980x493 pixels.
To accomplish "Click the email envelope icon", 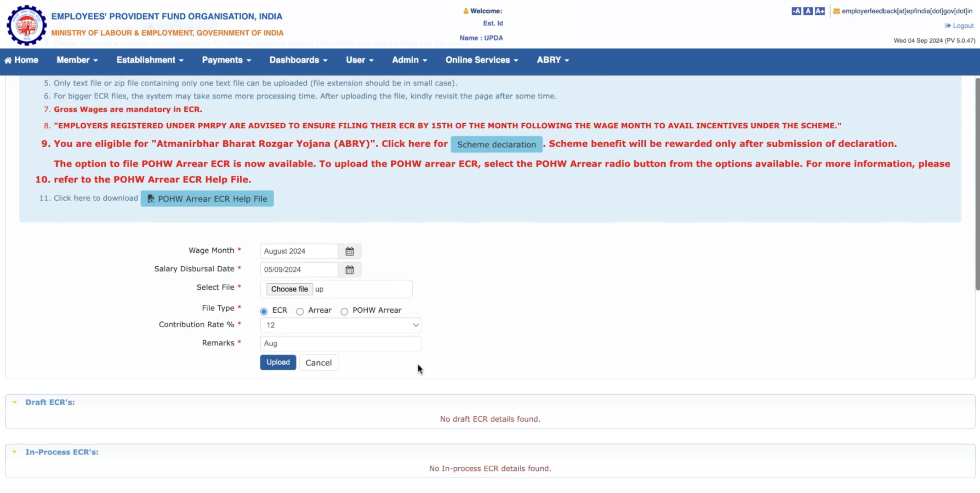I will coord(837,11).
